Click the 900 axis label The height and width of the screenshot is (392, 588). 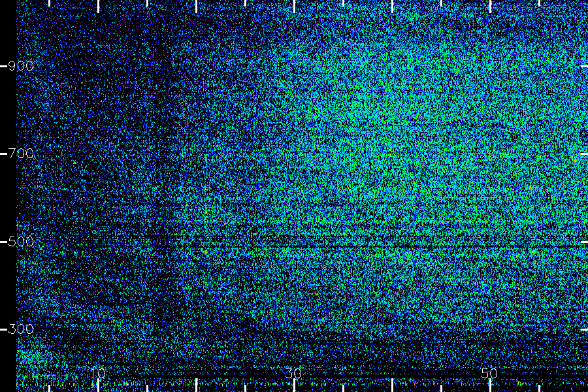coord(21,66)
